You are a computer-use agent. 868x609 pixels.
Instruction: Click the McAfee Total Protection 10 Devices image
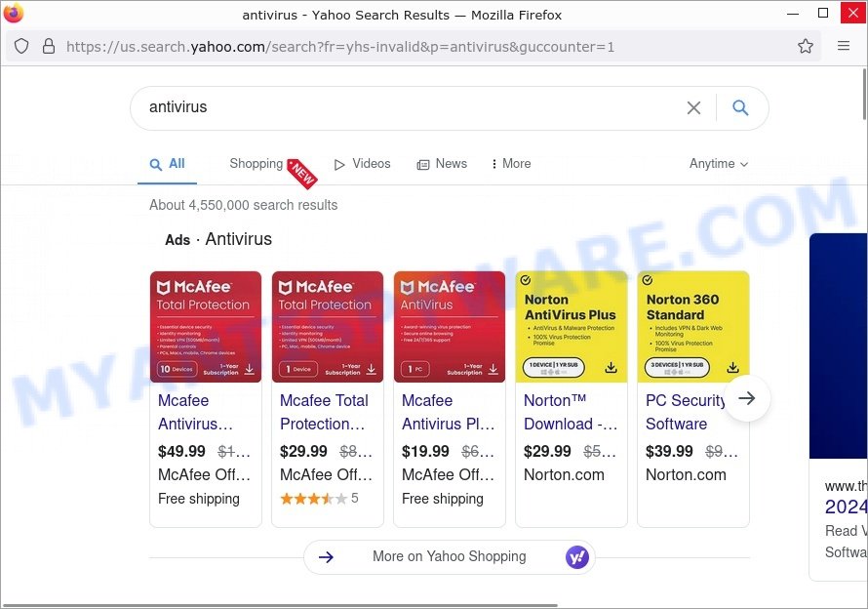click(x=206, y=327)
